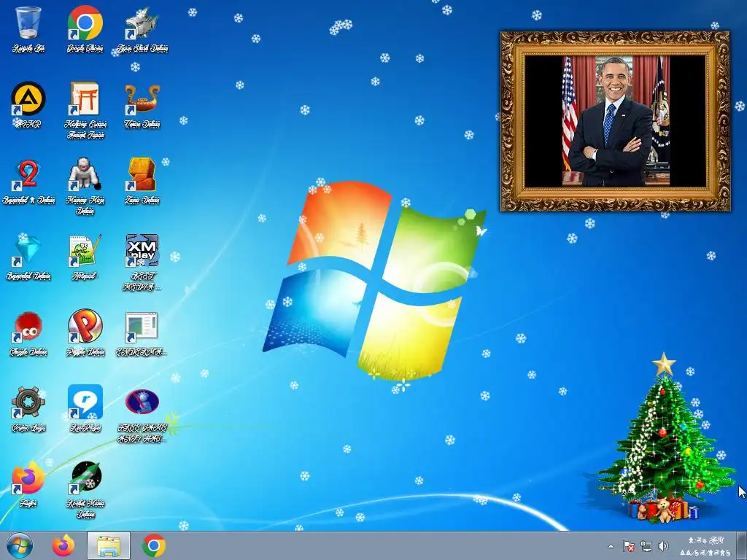Open the Cosmic Bugs gear shortcut
This screenshot has width=747, height=560.
pyautogui.click(x=28, y=408)
